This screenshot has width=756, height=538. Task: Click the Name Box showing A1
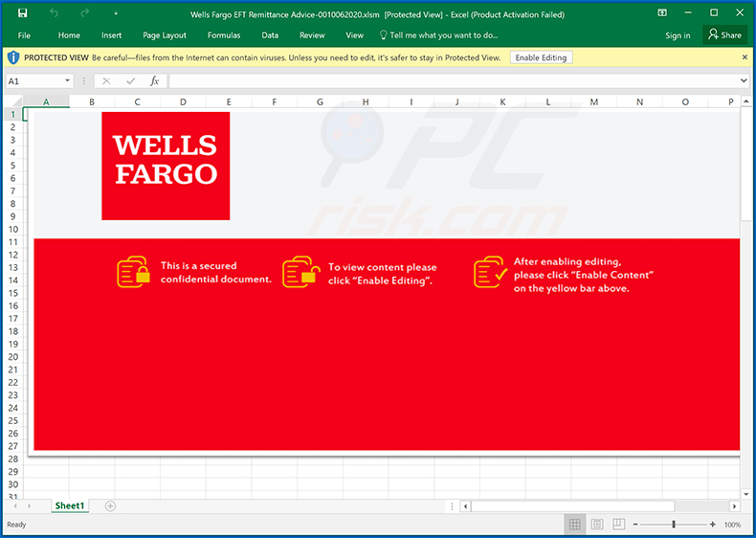33,81
